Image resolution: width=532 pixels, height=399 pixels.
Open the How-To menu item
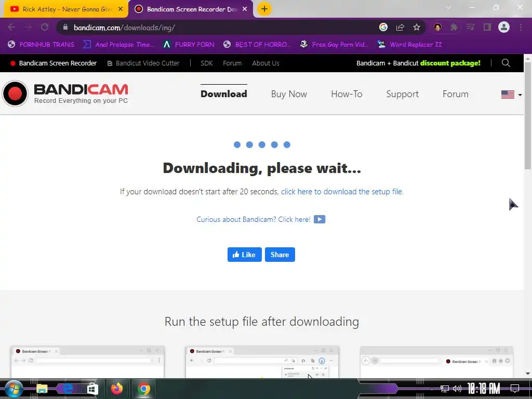click(347, 94)
